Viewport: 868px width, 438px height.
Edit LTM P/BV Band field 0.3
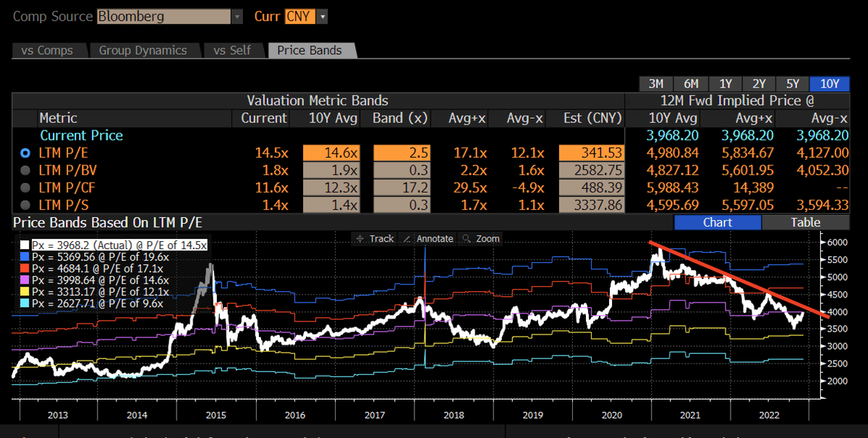(401, 171)
